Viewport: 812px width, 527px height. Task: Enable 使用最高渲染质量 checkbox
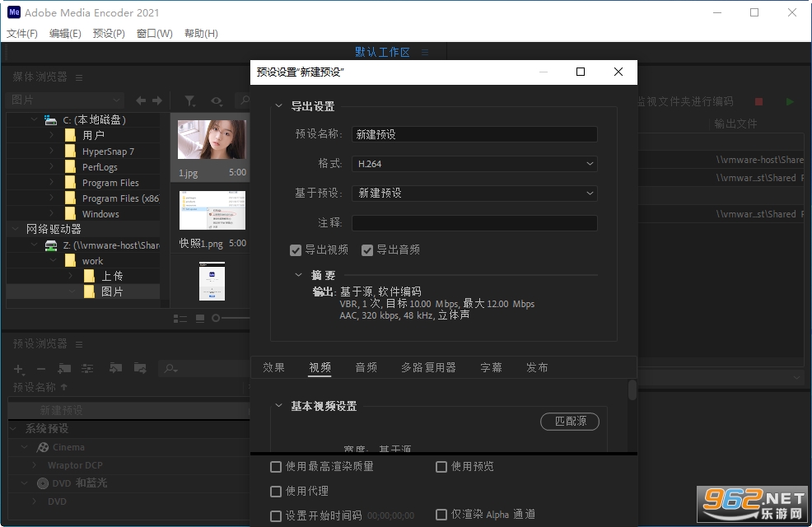click(276, 467)
